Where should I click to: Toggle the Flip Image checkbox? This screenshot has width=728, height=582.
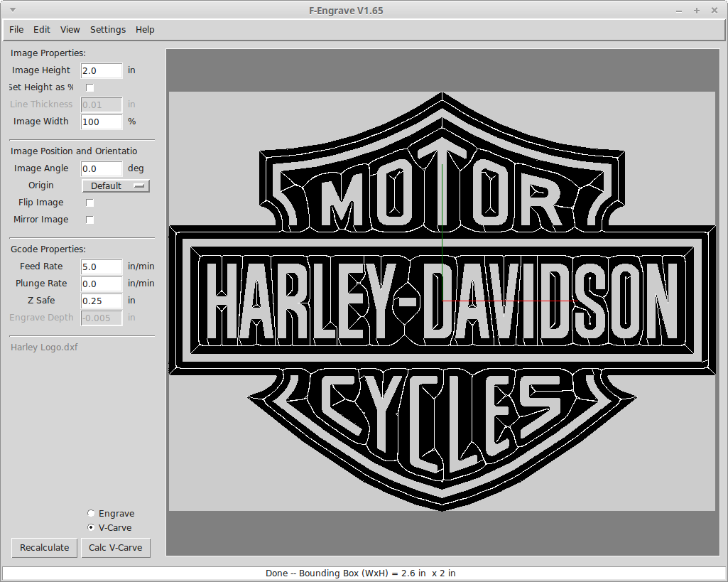pyautogui.click(x=90, y=203)
